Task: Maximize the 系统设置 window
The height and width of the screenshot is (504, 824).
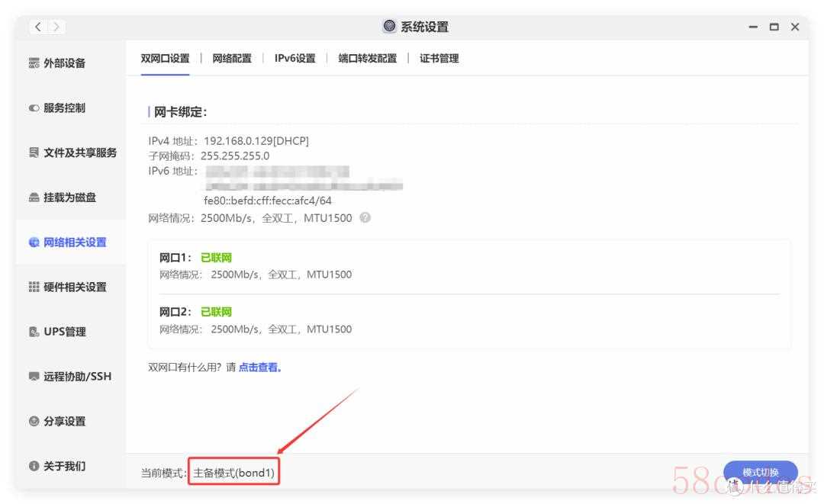Action: (774, 26)
